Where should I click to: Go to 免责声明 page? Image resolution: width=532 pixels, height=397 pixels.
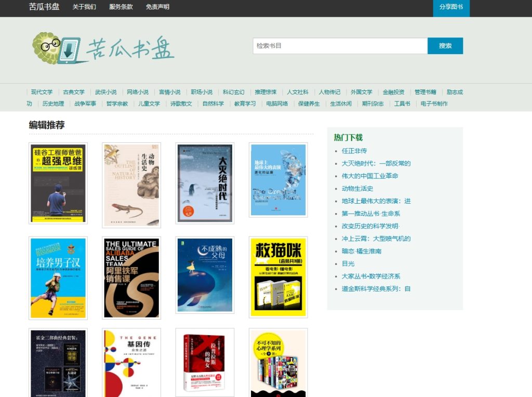coord(157,7)
